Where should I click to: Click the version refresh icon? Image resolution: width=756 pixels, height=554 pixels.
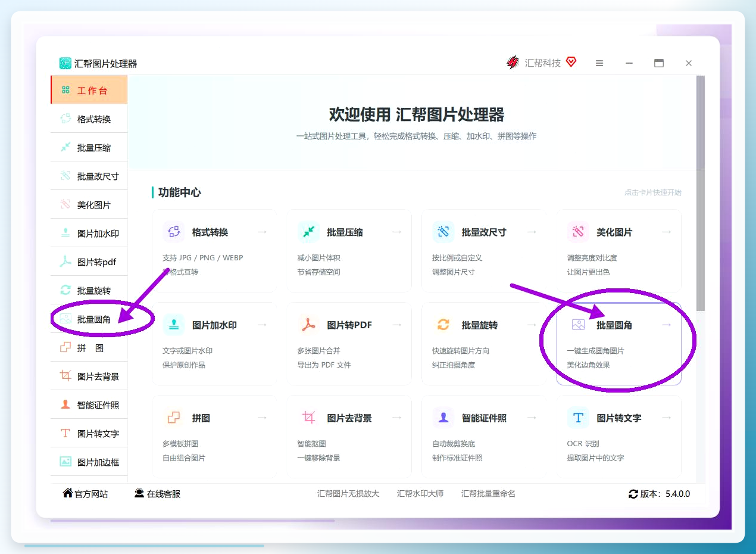pyautogui.click(x=633, y=494)
